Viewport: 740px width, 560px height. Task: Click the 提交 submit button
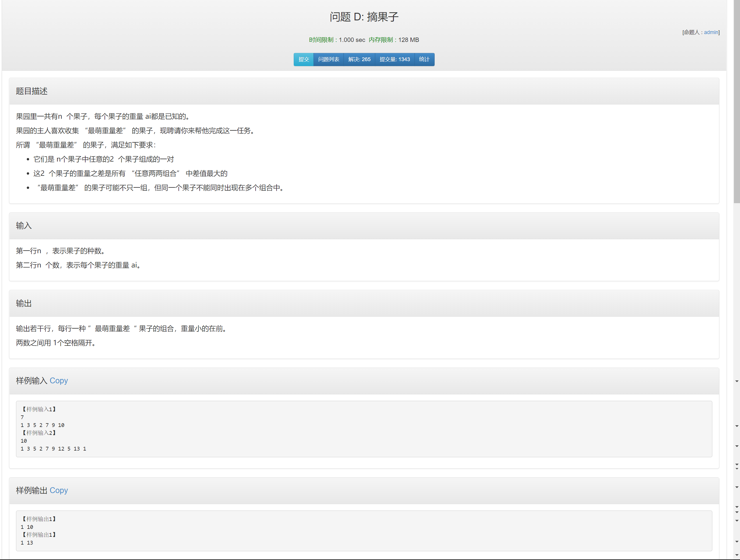click(x=303, y=60)
